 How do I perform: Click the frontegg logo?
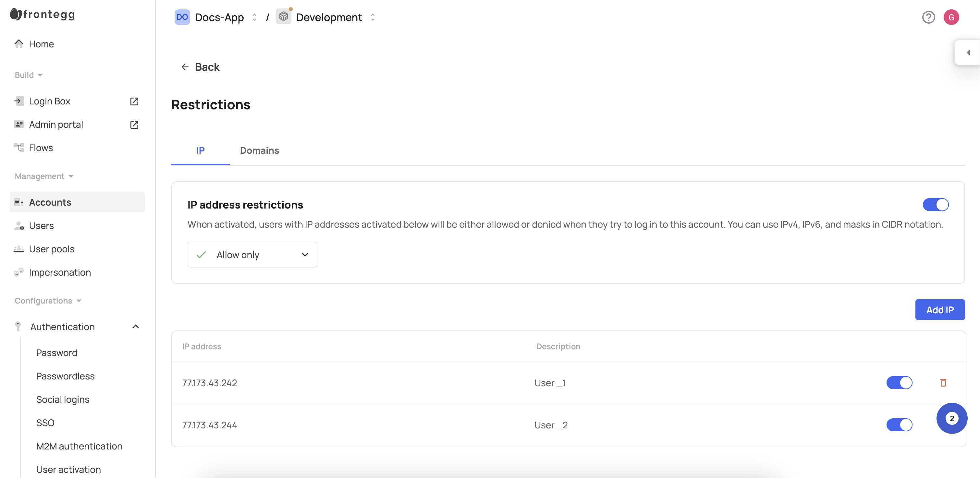42,15
